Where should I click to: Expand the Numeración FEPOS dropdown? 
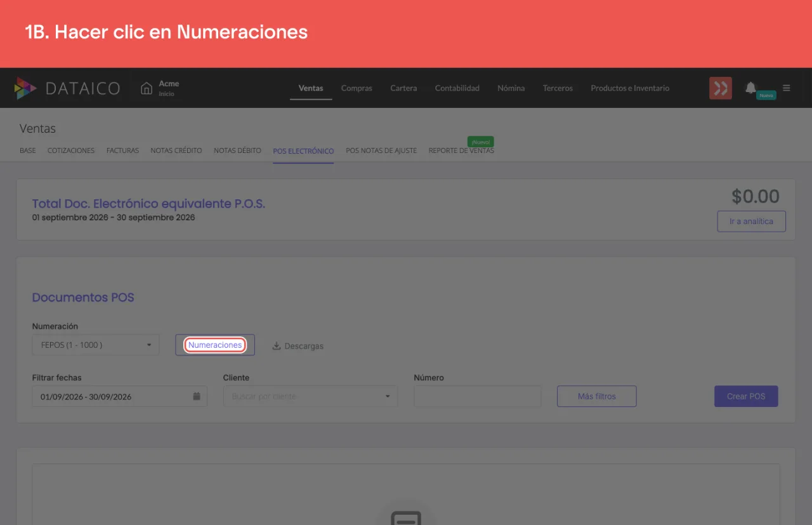point(96,345)
